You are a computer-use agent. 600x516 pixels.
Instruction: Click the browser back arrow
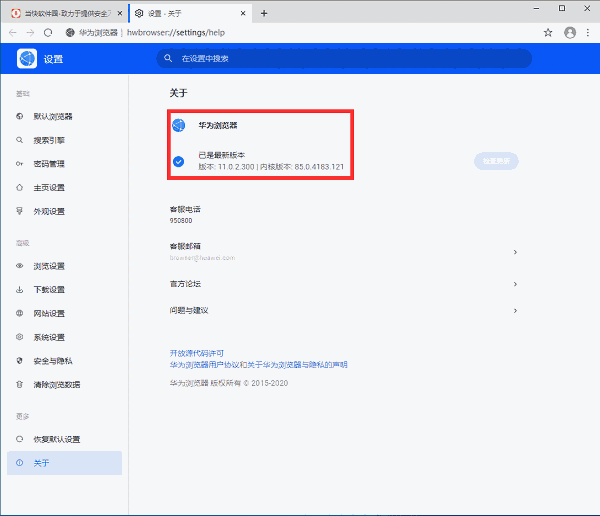click(x=13, y=33)
